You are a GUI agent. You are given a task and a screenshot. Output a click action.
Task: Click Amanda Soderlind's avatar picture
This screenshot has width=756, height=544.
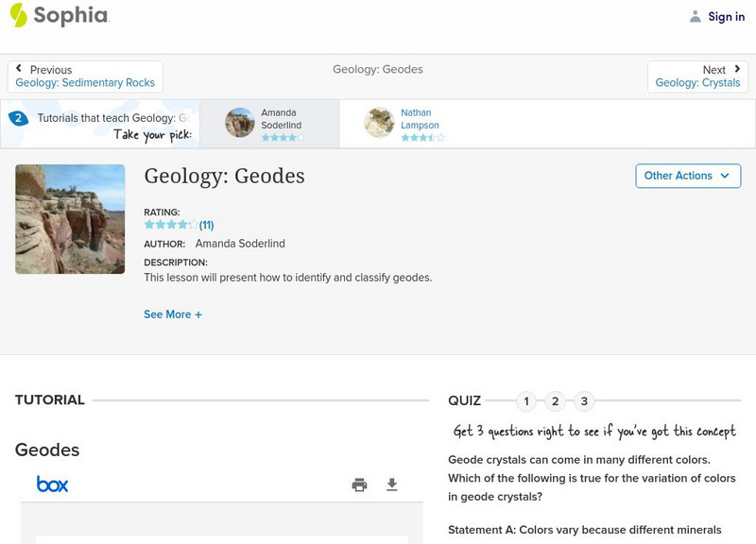coord(240,123)
